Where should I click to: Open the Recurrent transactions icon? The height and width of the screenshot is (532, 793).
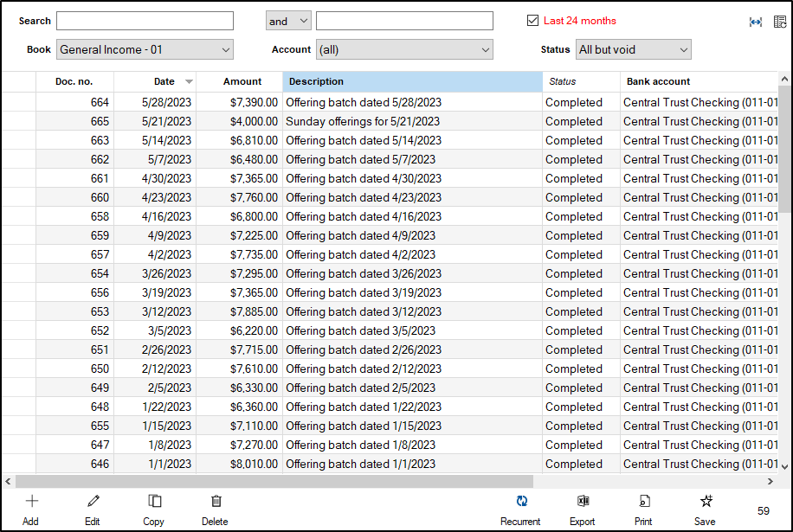pyautogui.click(x=521, y=502)
